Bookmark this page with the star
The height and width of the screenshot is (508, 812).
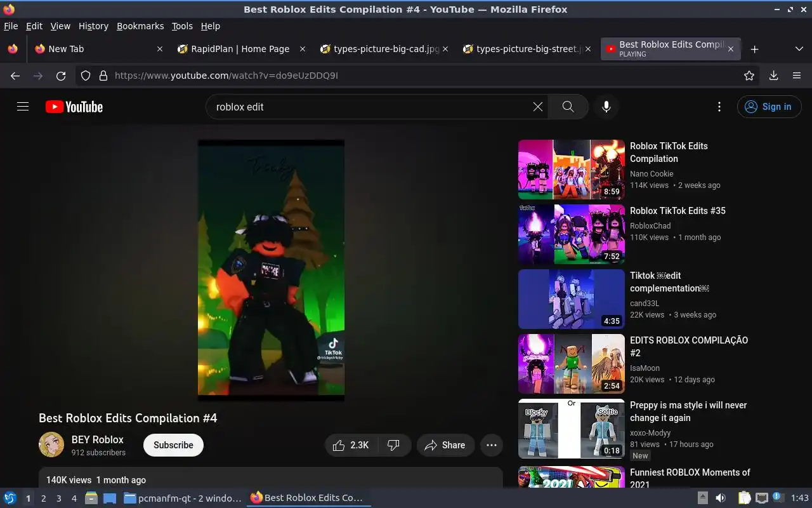click(x=749, y=76)
